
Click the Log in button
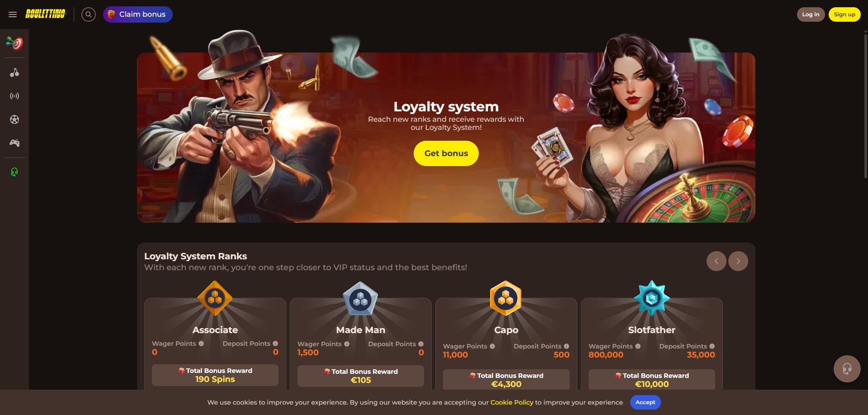[811, 14]
